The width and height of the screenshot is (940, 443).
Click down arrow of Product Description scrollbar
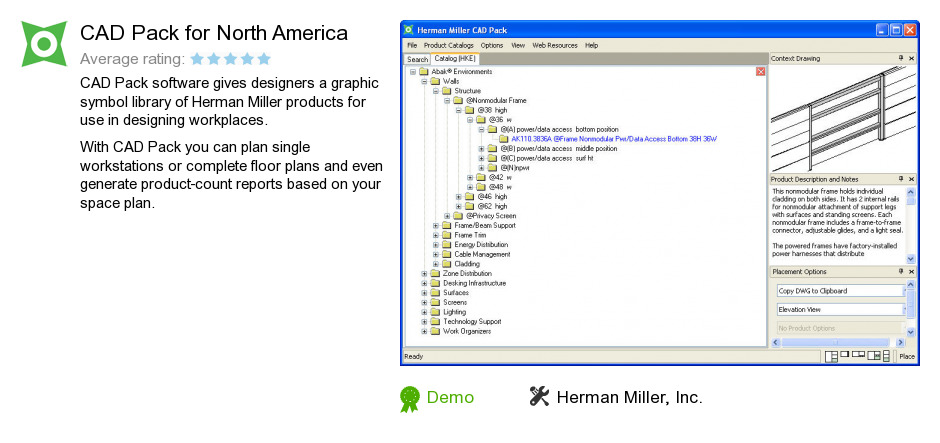(x=911, y=258)
